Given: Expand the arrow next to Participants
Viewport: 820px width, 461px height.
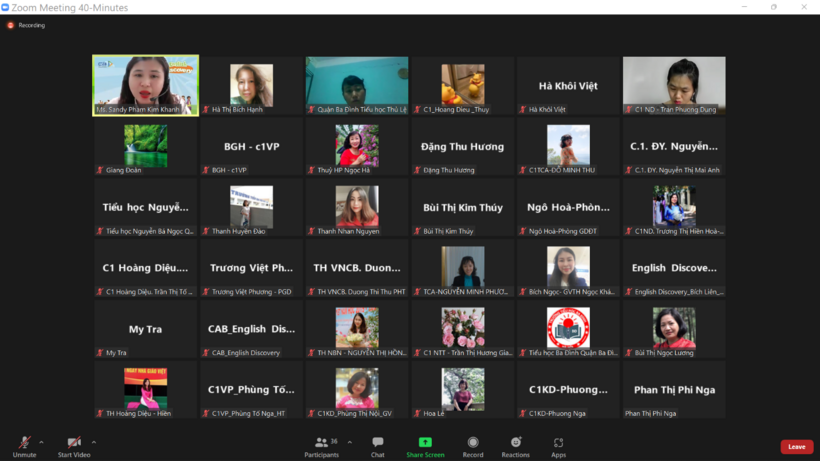Looking at the screenshot, I should tap(349, 442).
